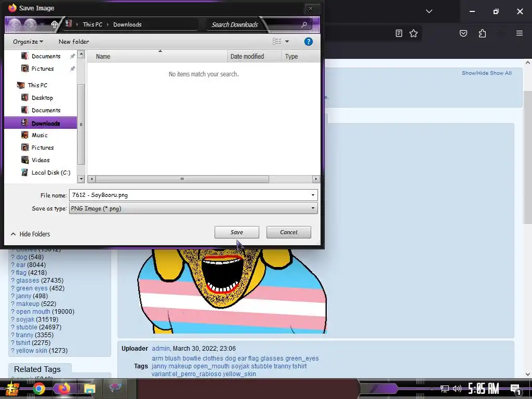Open the volume speaker icon

[457, 389]
